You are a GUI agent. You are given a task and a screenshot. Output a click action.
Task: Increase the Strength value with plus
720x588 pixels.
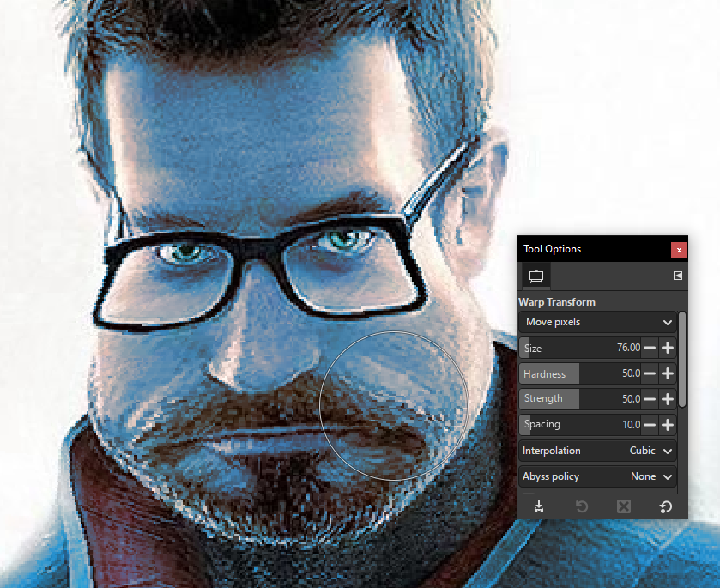pyautogui.click(x=668, y=399)
